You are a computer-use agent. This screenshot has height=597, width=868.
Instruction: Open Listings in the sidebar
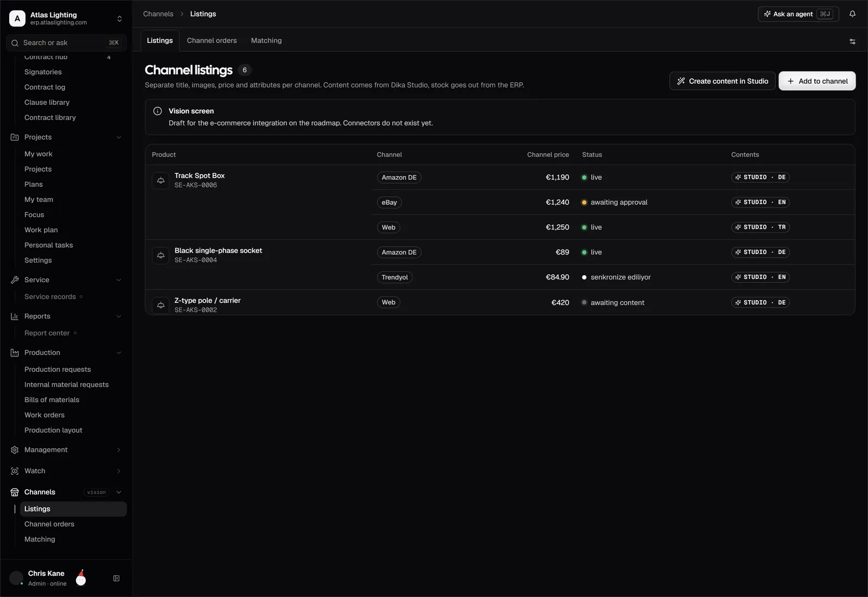73,509
